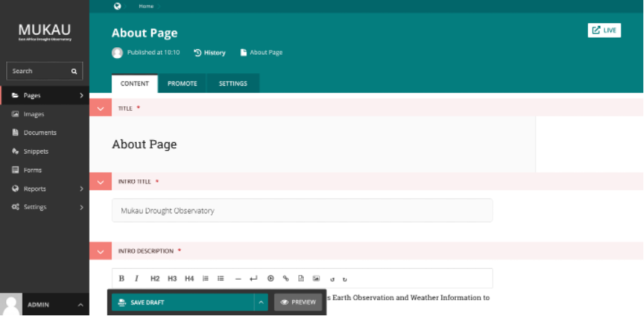
Task: Add a link using the link icon
Action: [286, 278]
